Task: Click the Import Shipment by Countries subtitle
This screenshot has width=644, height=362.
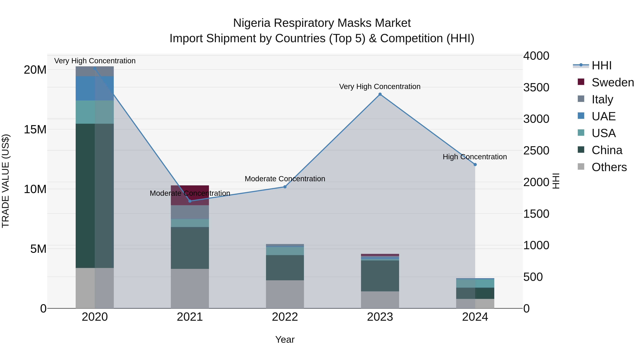Action: coord(322,38)
